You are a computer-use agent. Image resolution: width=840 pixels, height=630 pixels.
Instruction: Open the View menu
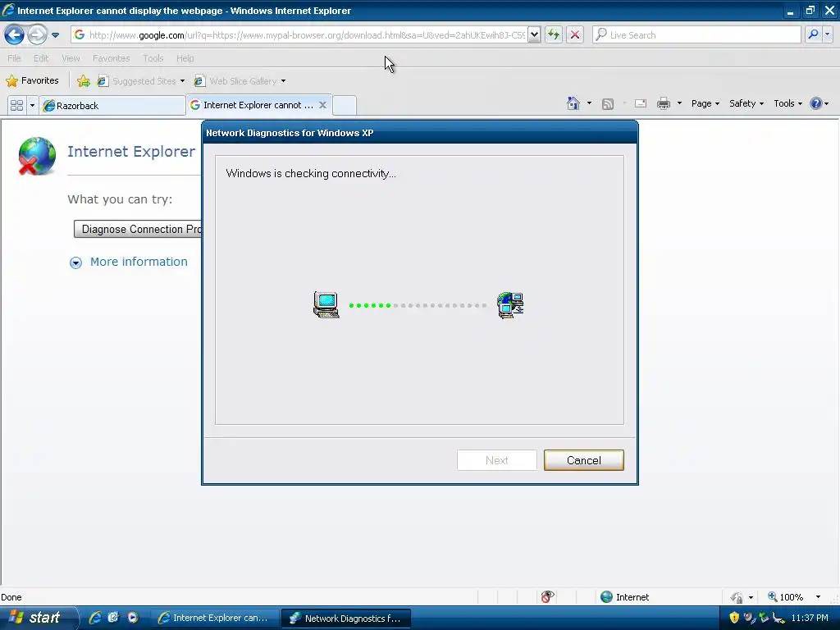71,58
